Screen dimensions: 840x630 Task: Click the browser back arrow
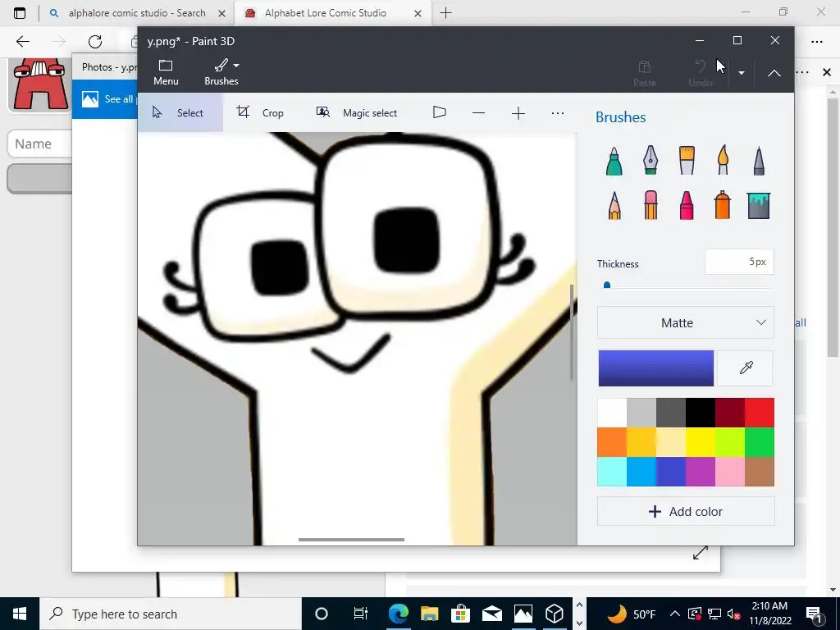pyautogui.click(x=23, y=41)
